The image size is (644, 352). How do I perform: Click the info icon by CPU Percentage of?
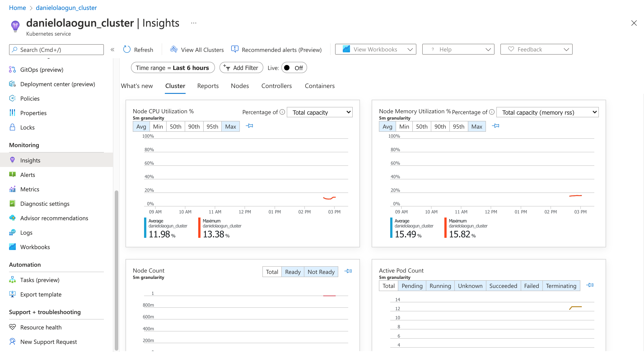282,112
